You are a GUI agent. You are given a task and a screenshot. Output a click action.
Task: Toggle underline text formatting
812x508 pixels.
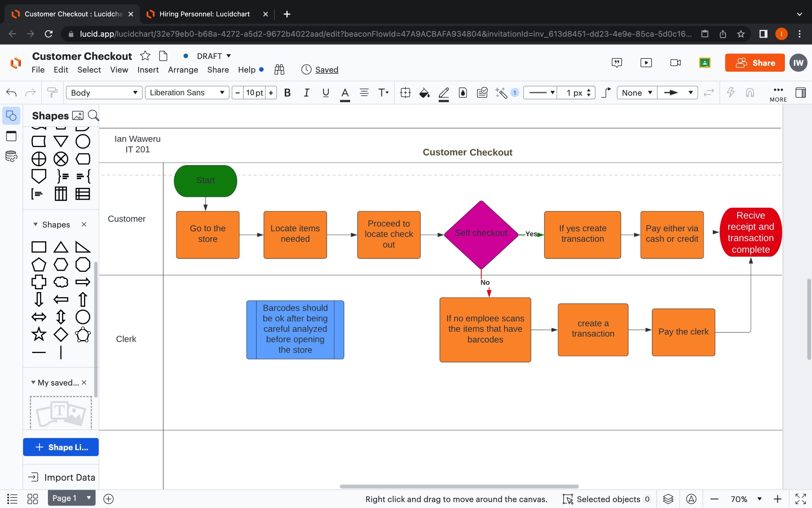point(325,93)
